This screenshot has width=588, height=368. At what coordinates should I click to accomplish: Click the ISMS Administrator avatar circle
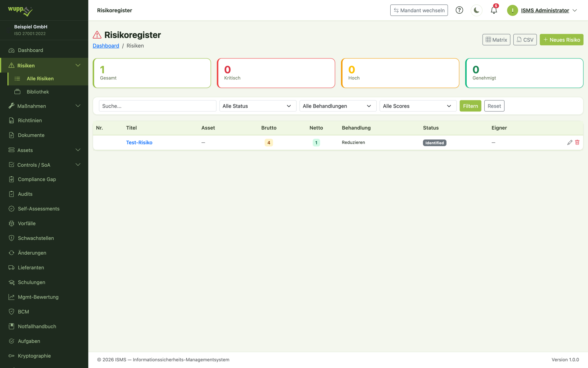[512, 10]
